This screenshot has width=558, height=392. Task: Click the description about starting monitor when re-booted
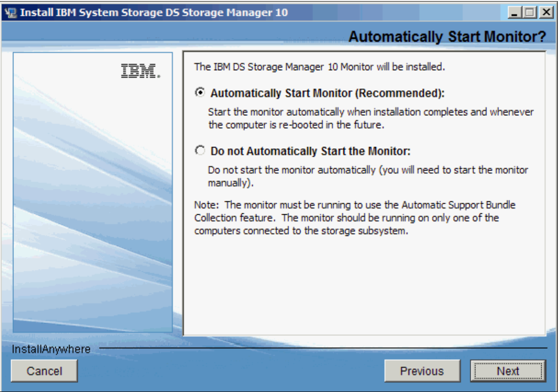[370, 118]
